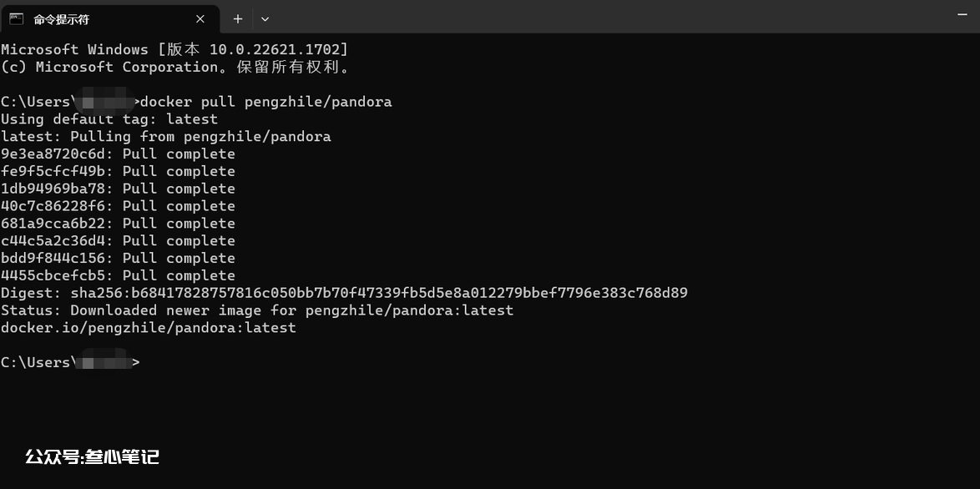Screen dimensions: 980x489
Task: Close the 命令提示符 tab
Action: [200, 19]
